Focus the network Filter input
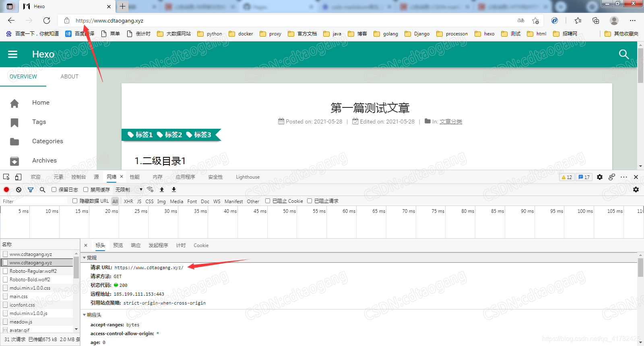Viewport: 644px width, 346px height. tap(34, 201)
